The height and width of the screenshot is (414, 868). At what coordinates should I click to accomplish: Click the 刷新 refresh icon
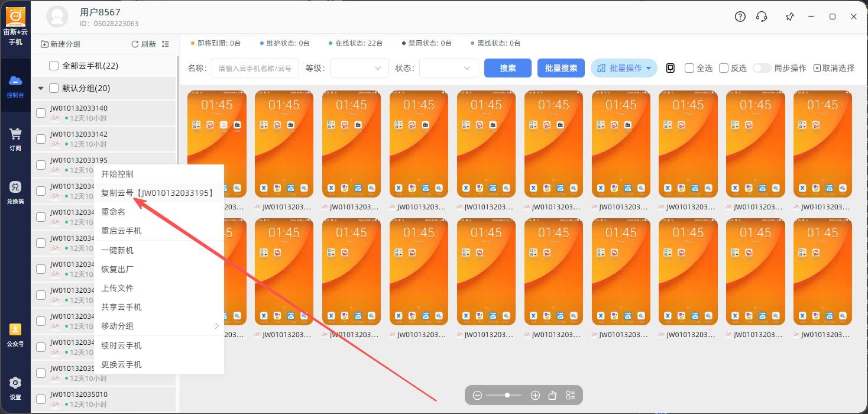tap(135, 44)
